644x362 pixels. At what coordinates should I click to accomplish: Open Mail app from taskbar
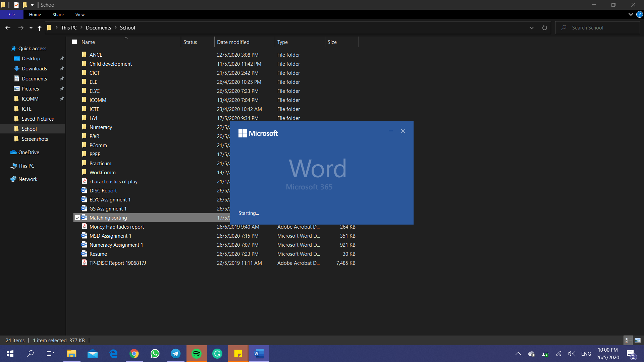pos(93,354)
